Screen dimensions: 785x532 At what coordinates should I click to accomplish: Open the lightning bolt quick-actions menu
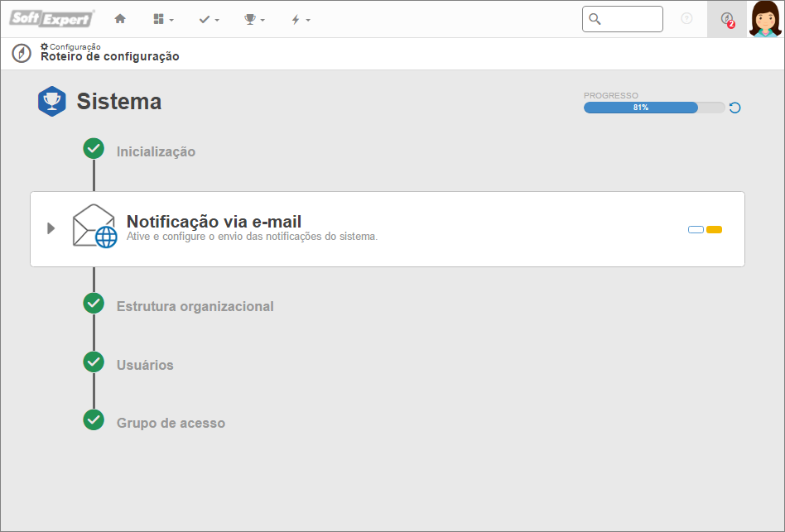click(x=301, y=20)
